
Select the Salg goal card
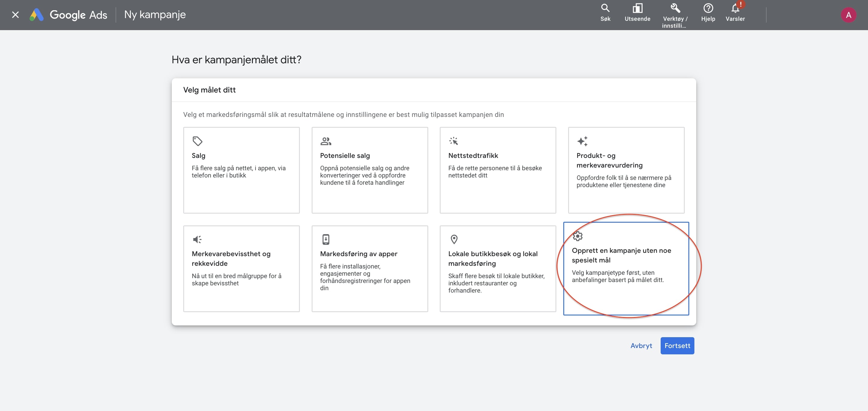241,170
